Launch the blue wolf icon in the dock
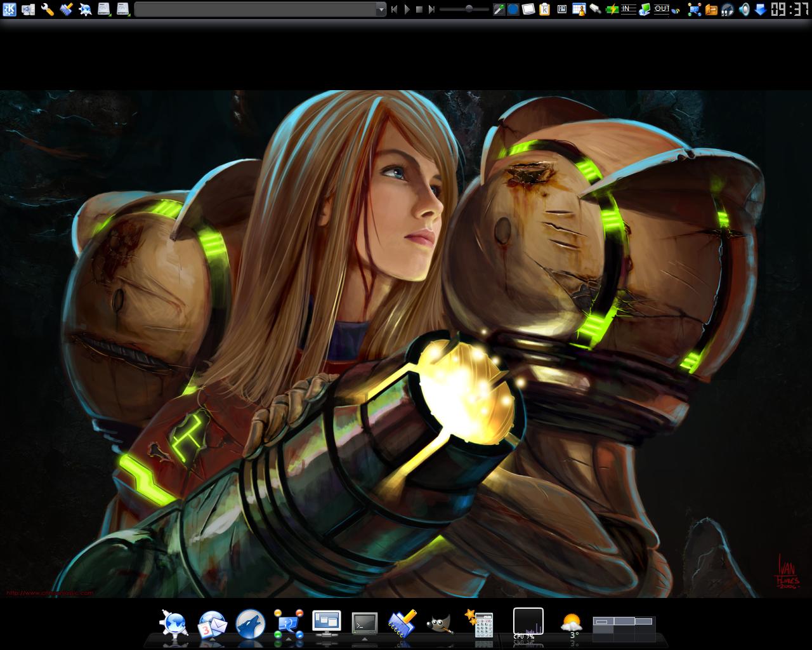Image resolution: width=812 pixels, height=650 pixels. 250,625
